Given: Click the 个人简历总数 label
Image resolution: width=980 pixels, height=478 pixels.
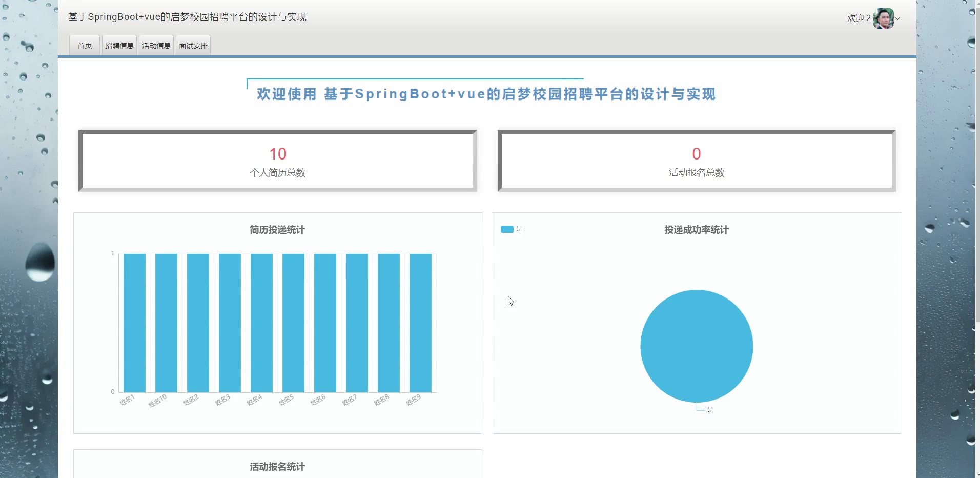Looking at the screenshot, I should (x=278, y=173).
